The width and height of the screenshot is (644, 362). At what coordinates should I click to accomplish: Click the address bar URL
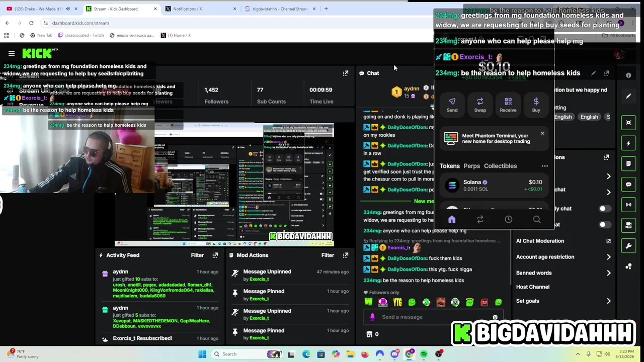(80, 23)
